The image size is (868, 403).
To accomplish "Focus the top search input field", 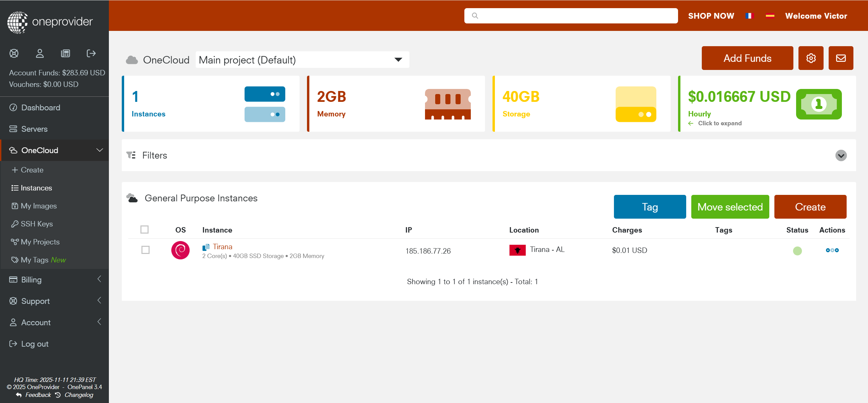I will [571, 16].
